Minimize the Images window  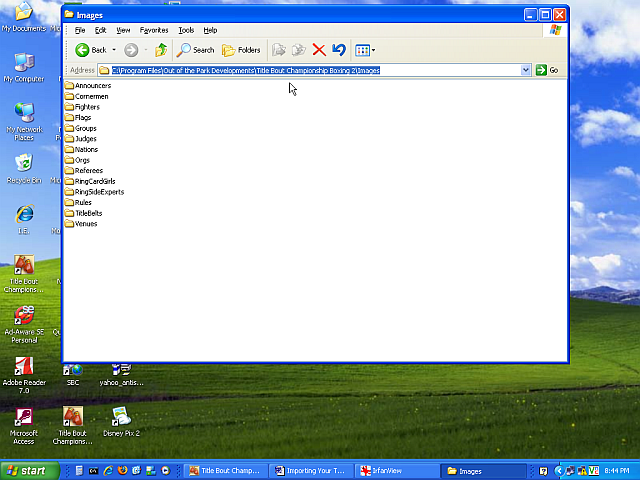coord(530,15)
